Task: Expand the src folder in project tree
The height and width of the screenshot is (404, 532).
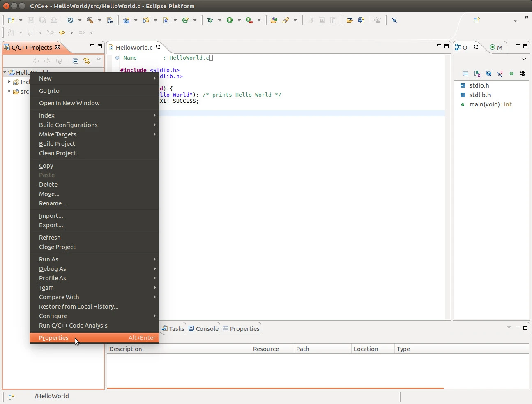Action: point(9,91)
